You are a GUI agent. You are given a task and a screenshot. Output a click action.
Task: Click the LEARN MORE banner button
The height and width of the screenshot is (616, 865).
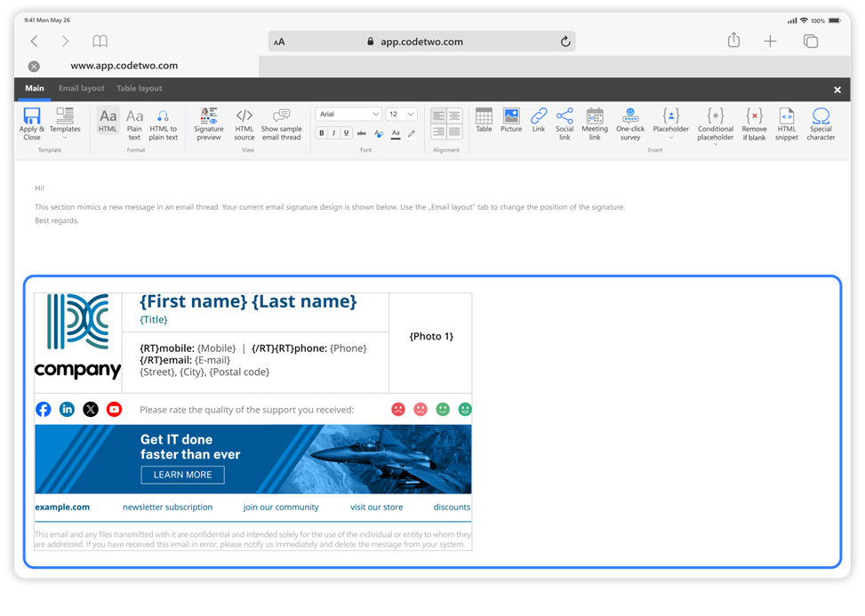[x=182, y=475]
